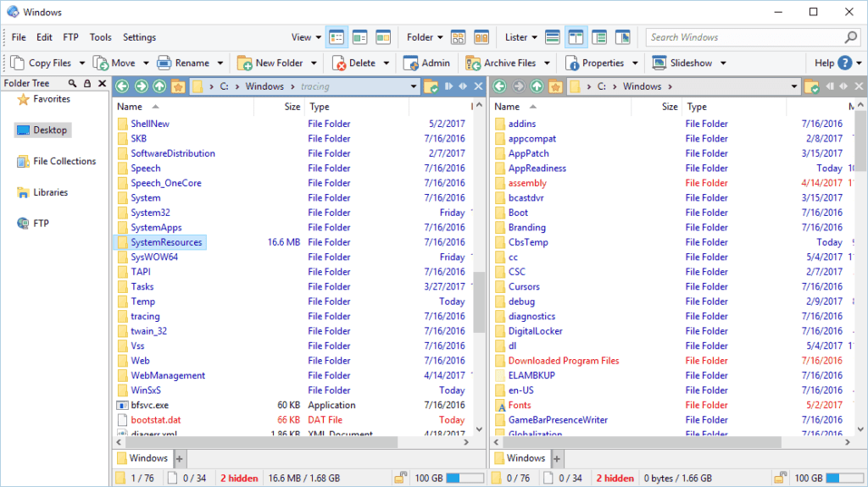Click the Admin mode toolbar icon

point(411,63)
